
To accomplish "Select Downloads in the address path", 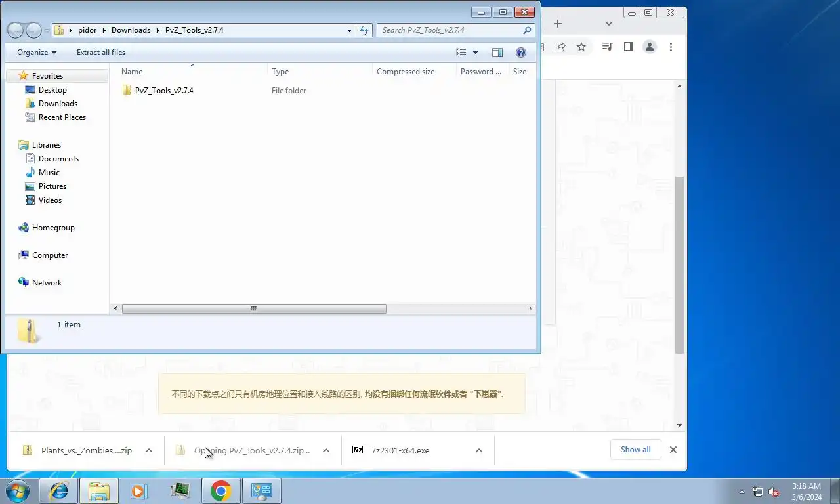I will coord(131,30).
